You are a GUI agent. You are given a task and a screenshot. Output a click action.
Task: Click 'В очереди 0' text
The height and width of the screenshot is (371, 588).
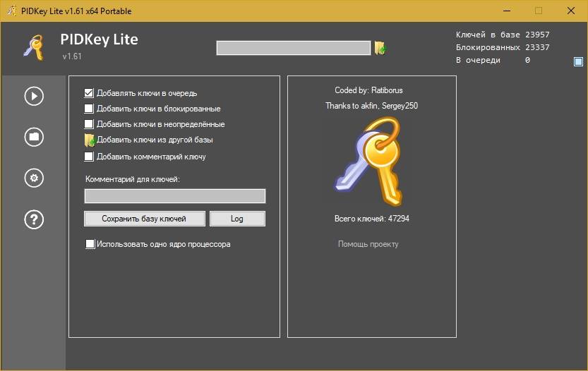493,61
